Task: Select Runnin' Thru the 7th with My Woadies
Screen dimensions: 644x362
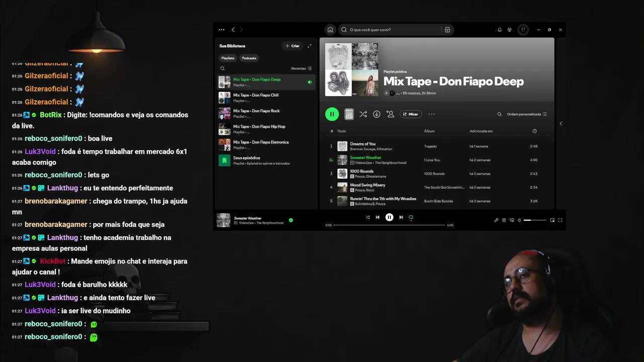Action: [x=437, y=201]
